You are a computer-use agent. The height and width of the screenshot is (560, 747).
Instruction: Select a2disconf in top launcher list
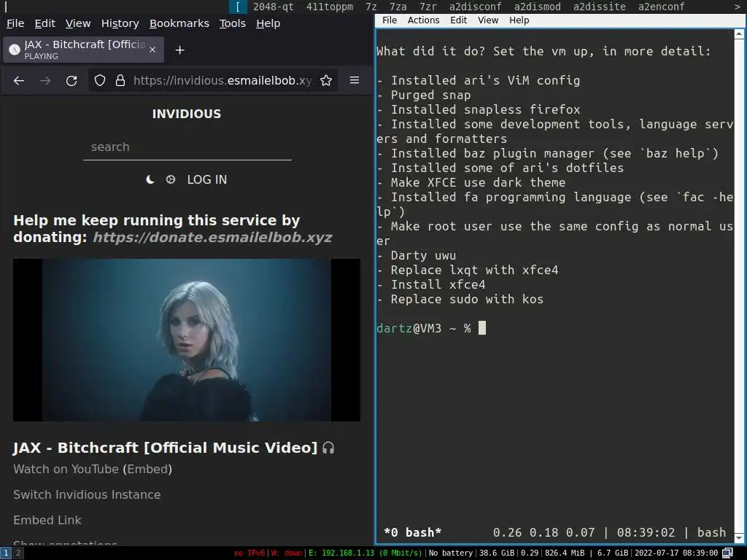(475, 7)
